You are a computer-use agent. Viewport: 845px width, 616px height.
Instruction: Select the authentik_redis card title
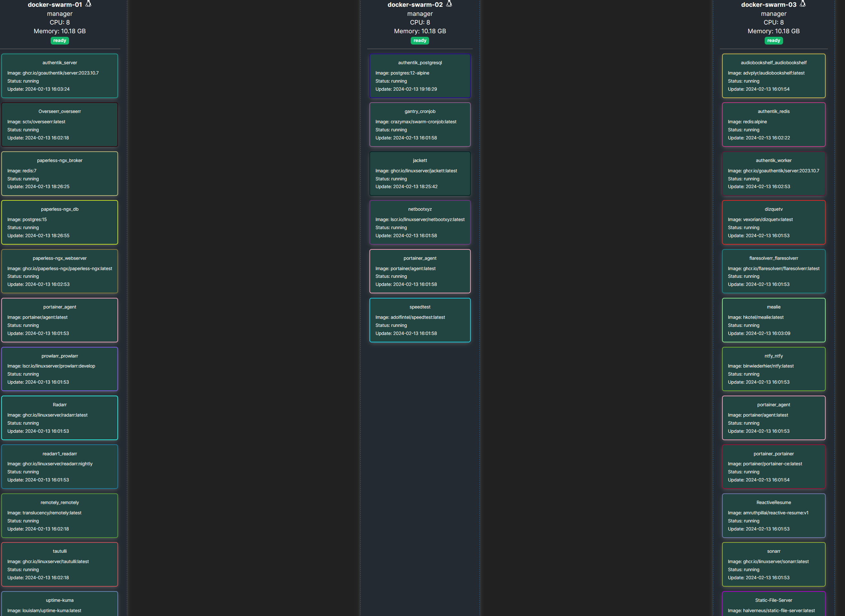pos(773,112)
